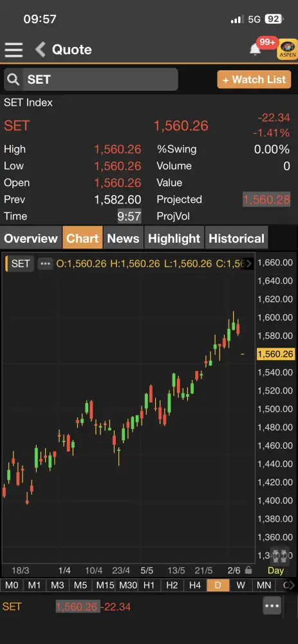Open the Highlight tab
This screenshot has height=644, width=298.
[x=174, y=239]
